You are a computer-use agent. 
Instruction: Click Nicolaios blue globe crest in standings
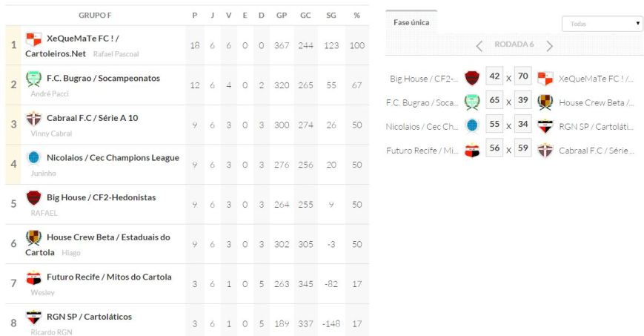pyautogui.click(x=33, y=157)
